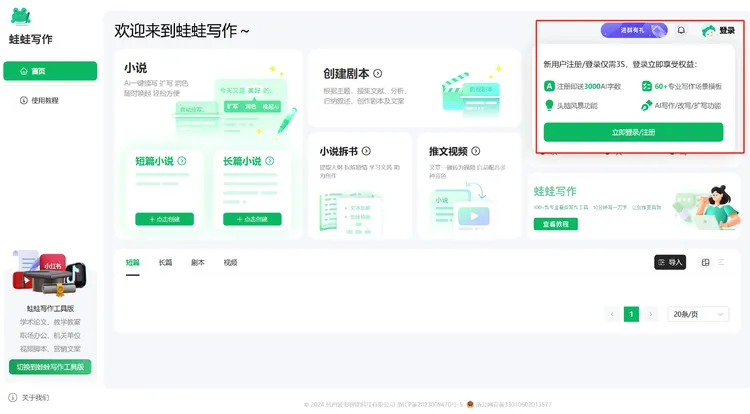Image resolution: width=750 pixels, height=414 pixels.
Task: Open 使用教程 in the sidebar
Action: coord(45,100)
